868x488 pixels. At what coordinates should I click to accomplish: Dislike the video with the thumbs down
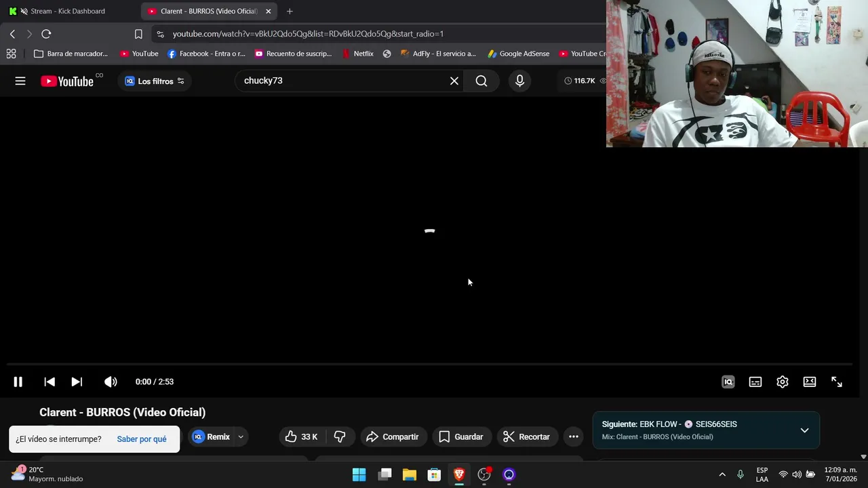click(x=340, y=437)
